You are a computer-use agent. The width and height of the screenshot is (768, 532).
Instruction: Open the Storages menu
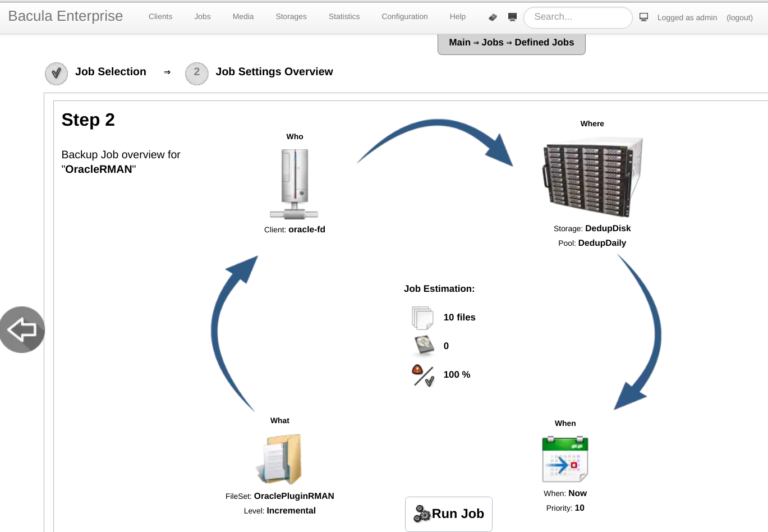(291, 17)
